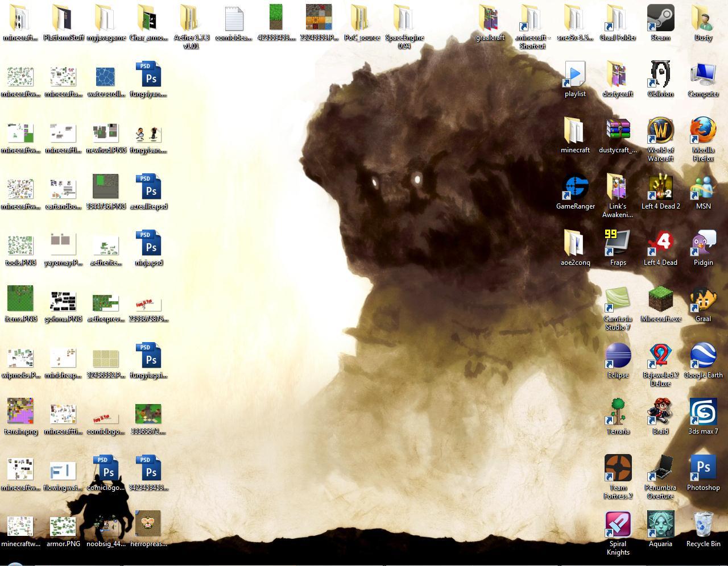Viewport: 728px width, 566px height.
Task: Select the terrain.png image thumbnail
Action: pyautogui.click(x=20, y=412)
